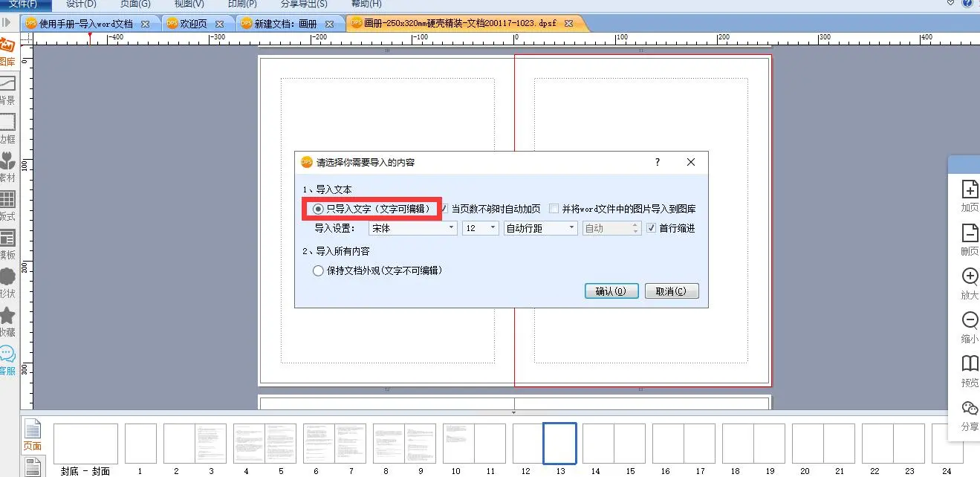Open the 宋体 font dropdown
The image size is (980, 477).
click(x=413, y=228)
